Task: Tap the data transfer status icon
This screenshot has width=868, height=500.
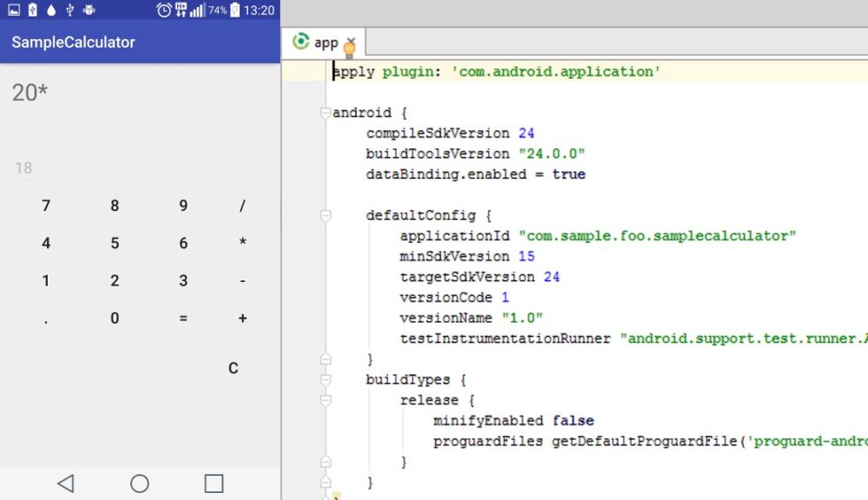Action: 181,10
